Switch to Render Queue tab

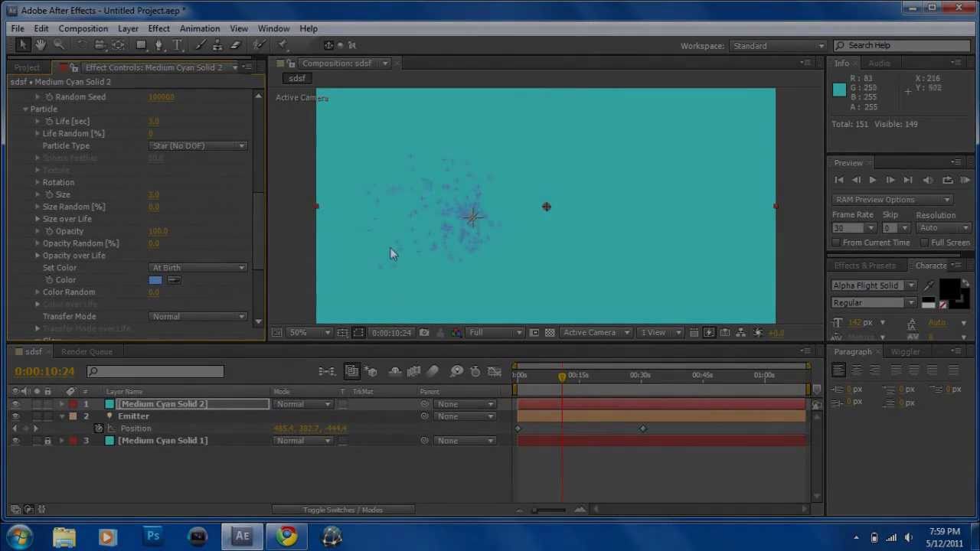tap(87, 352)
